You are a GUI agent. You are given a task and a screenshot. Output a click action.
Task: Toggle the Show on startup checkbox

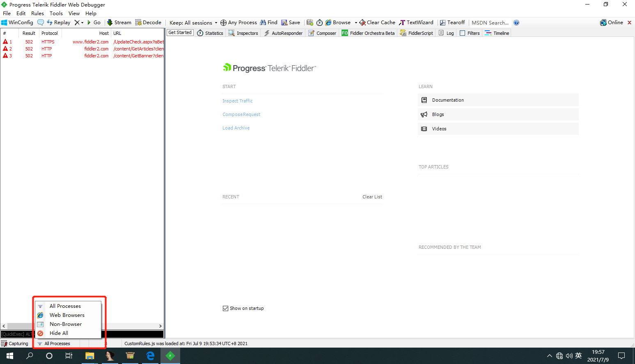pyautogui.click(x=225, y=308)
